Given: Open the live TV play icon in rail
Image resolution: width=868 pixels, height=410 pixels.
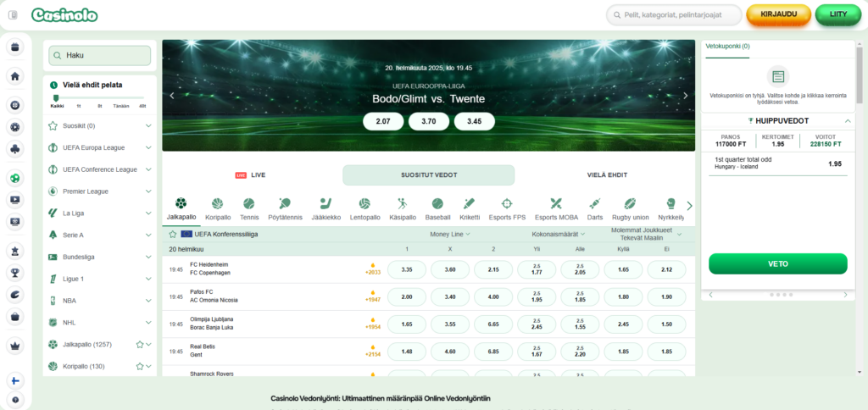Looking at the screenshot, I should (15, 200).
